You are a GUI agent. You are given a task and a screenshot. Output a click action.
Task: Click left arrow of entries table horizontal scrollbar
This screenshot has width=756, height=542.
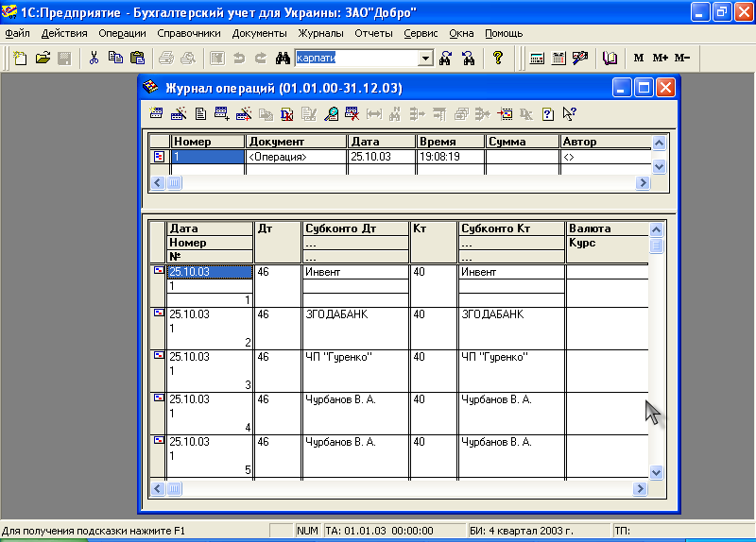pos(158,488)
